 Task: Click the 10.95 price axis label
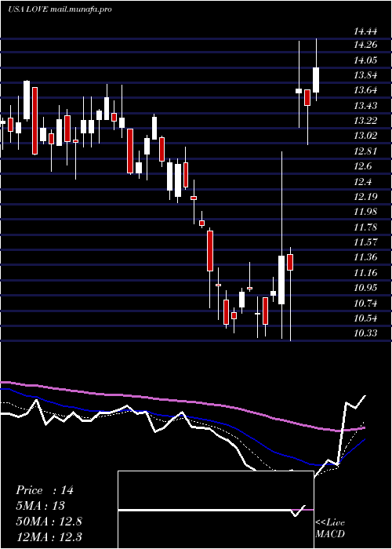[x=365, y=288]
